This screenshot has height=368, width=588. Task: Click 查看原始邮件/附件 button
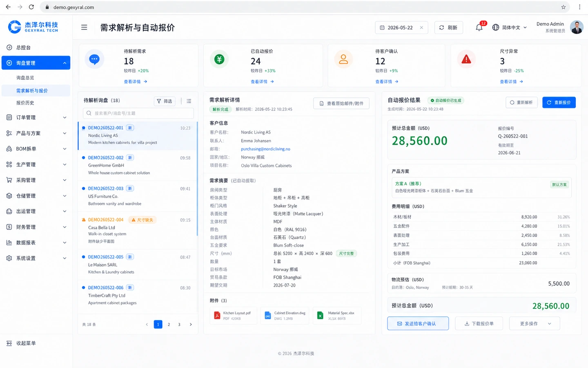[x=341, y=103]
